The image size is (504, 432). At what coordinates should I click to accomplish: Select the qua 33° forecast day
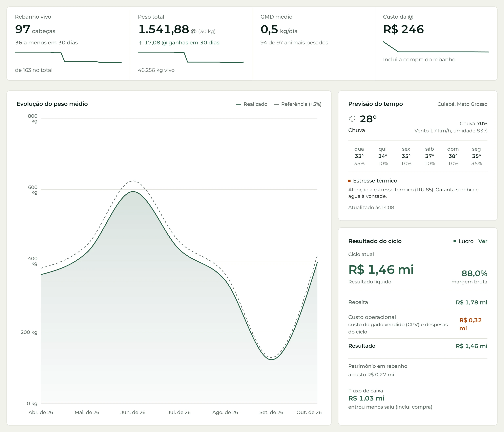pos(359,156)
